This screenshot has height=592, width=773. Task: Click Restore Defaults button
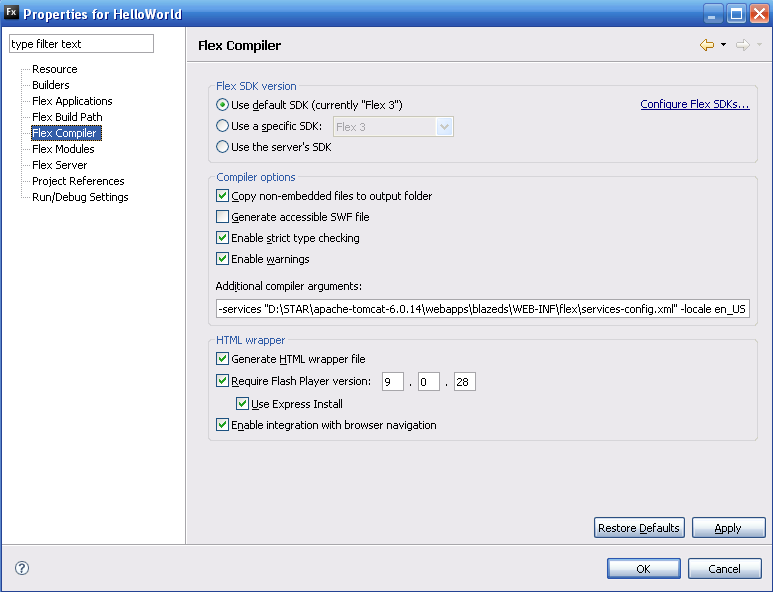(639, 527)
